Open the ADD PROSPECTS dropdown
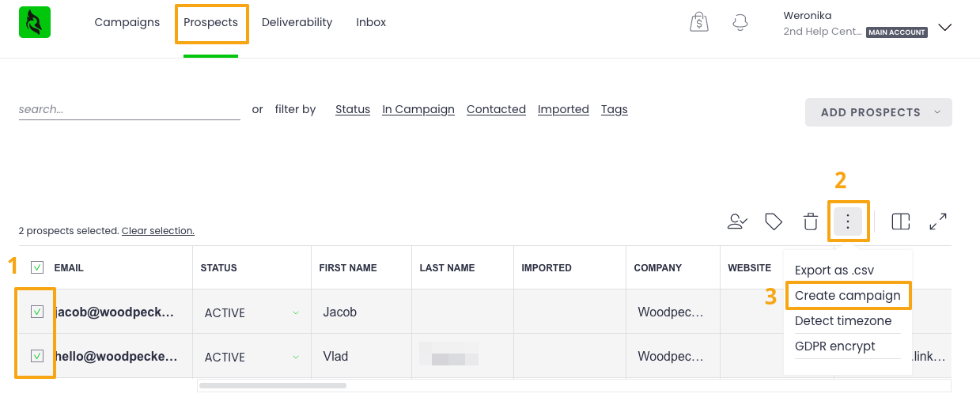 (x=878, y=112)
